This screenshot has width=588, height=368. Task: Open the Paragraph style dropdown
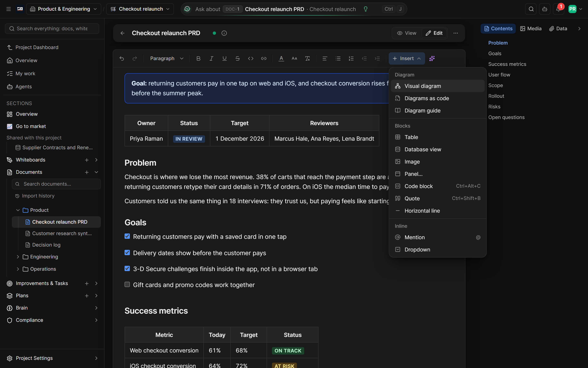[167, 58]
